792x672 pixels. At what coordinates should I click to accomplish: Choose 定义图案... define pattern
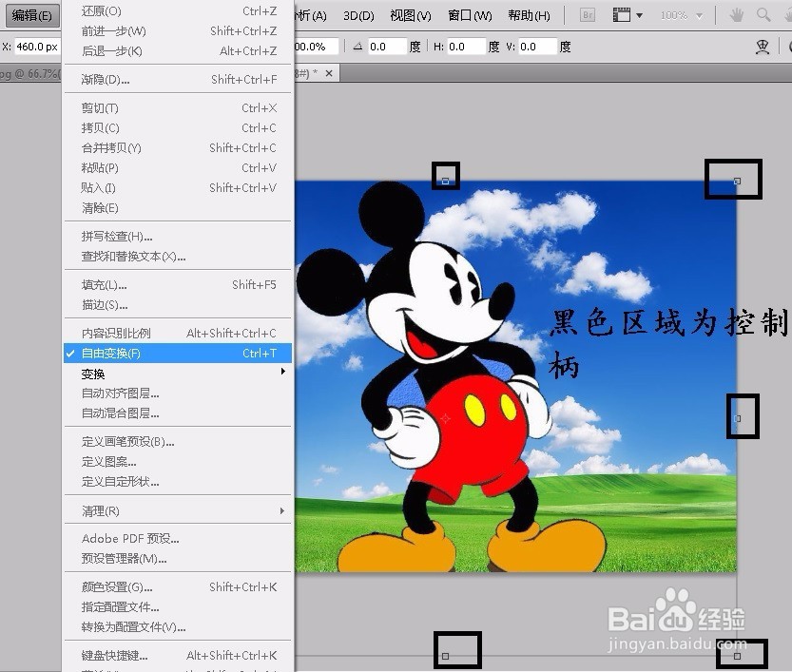pos(178,462)
